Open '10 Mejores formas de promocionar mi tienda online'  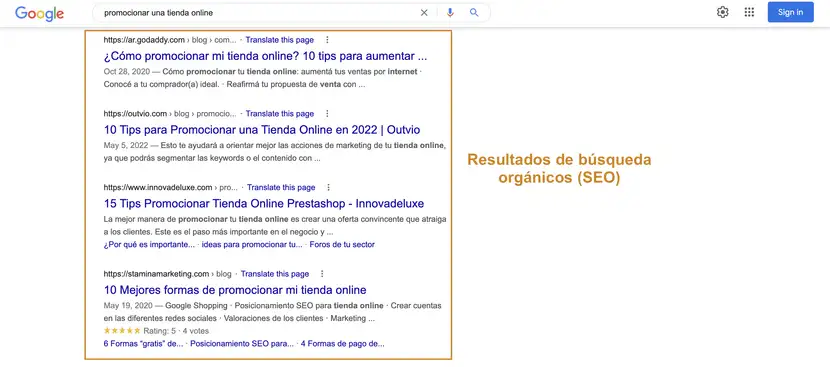click(x=235, y=290)
